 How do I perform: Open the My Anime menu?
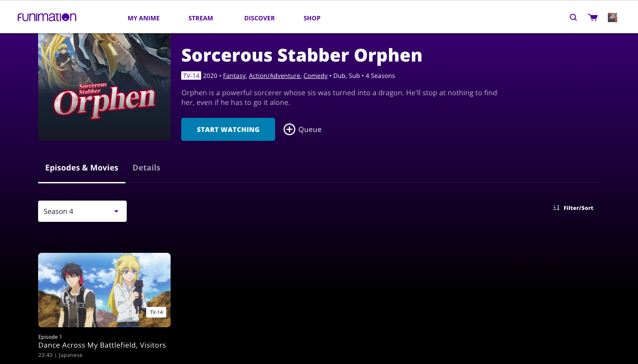tap(144, 18)
